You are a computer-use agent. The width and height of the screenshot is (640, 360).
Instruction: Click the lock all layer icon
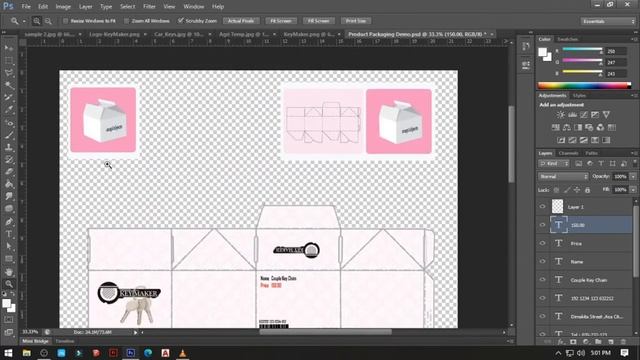click(587, 190)
